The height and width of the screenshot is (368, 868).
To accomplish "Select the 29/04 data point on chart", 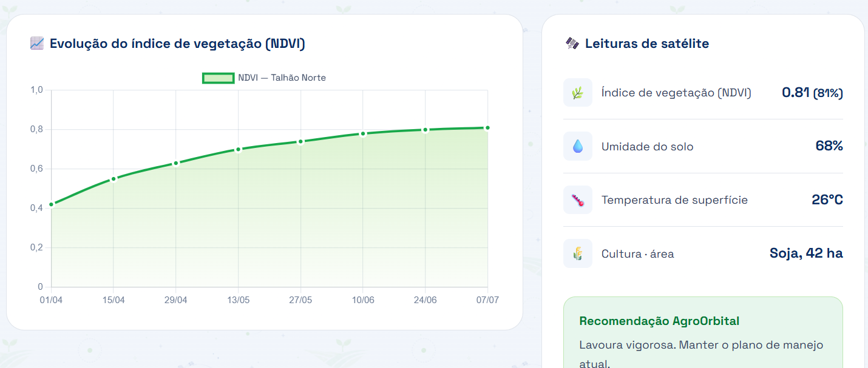I will click(176, 163).
